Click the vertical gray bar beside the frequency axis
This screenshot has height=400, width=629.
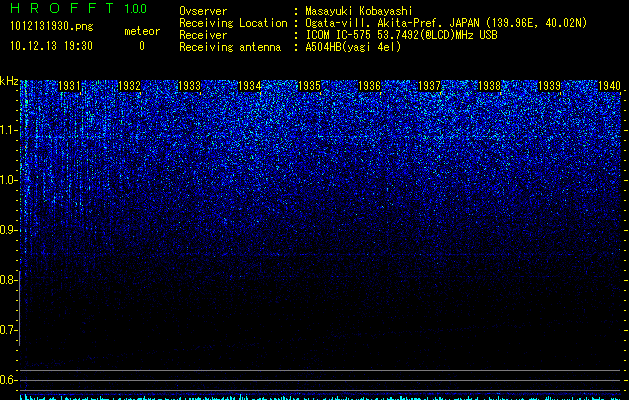pyautogui.click(x=20, y=308)
